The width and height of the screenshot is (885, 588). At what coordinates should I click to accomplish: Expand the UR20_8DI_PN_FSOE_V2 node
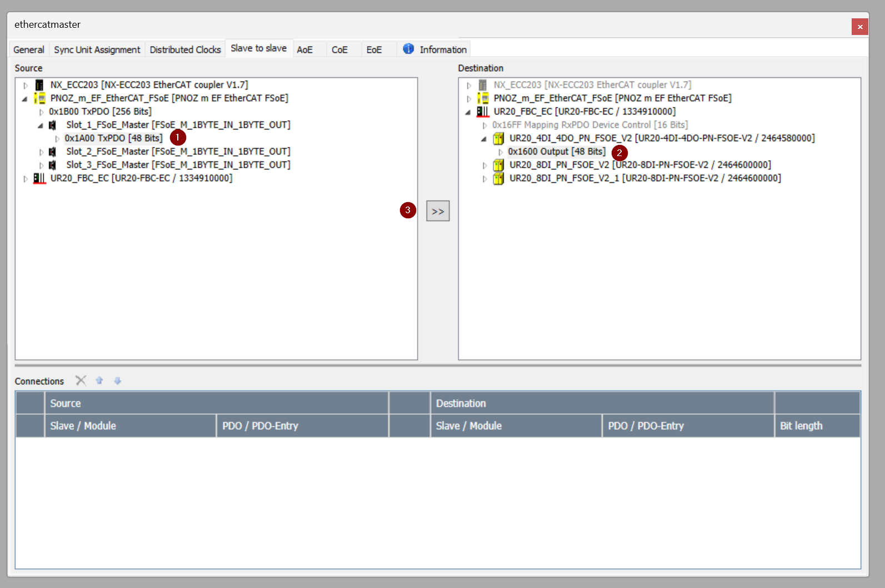[484, 165]
